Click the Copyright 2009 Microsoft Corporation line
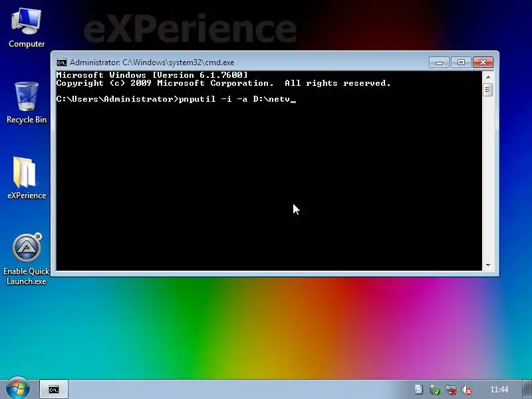This screenshot has width=532, height=399. coord(223,83)
